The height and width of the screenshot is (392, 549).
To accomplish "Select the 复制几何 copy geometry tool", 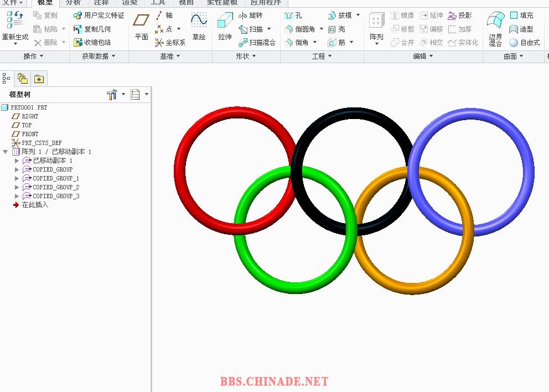I will 92,29.
